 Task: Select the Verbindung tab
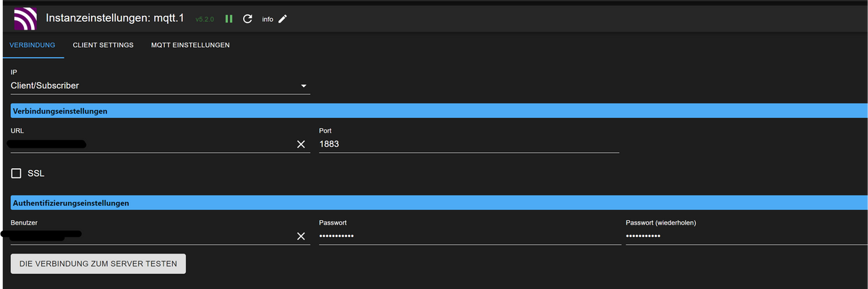(33, 45)
